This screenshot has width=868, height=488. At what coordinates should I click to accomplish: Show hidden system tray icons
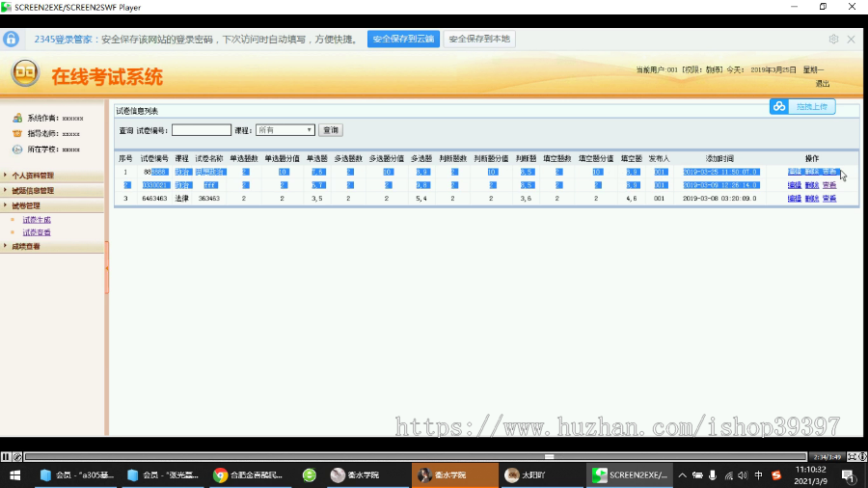[683, 475]
